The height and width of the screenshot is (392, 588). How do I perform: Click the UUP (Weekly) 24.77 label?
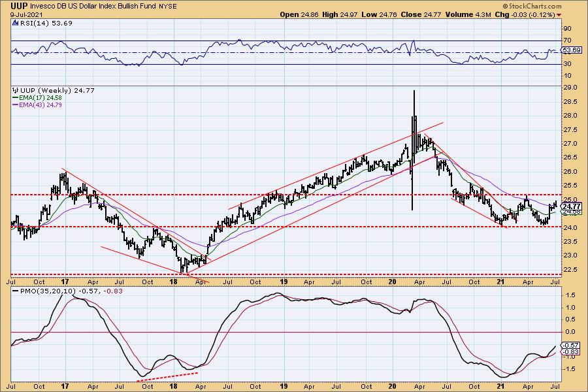(x=57, y=90)
